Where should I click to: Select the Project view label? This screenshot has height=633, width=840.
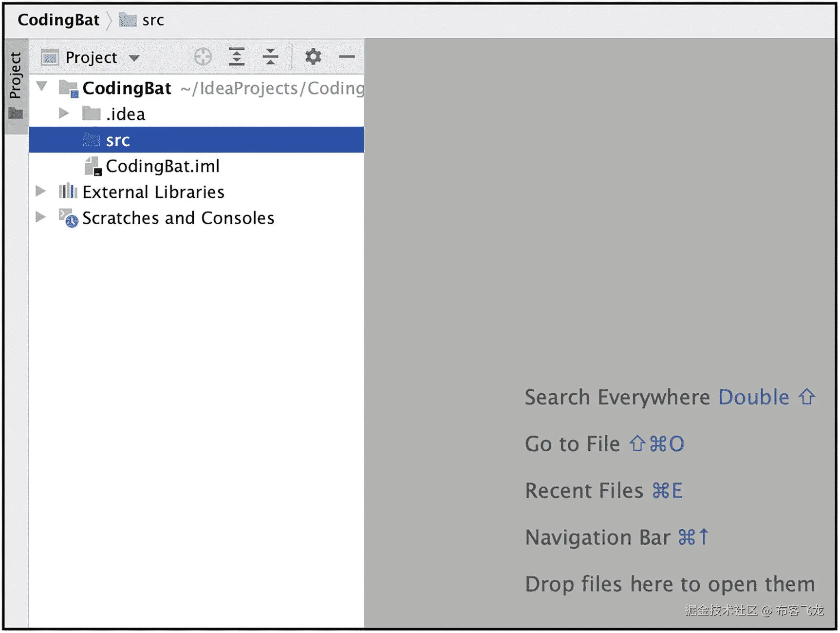click(91, 58)
